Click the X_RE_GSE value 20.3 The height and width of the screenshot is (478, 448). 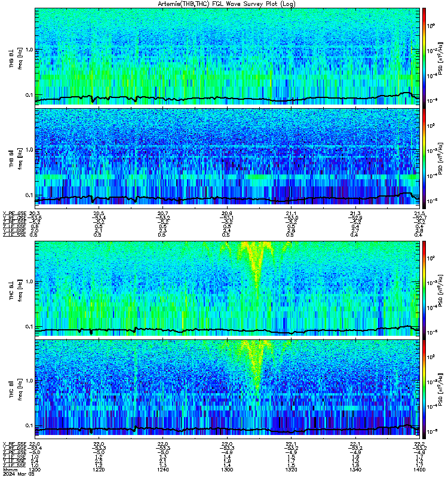(35, 213)
